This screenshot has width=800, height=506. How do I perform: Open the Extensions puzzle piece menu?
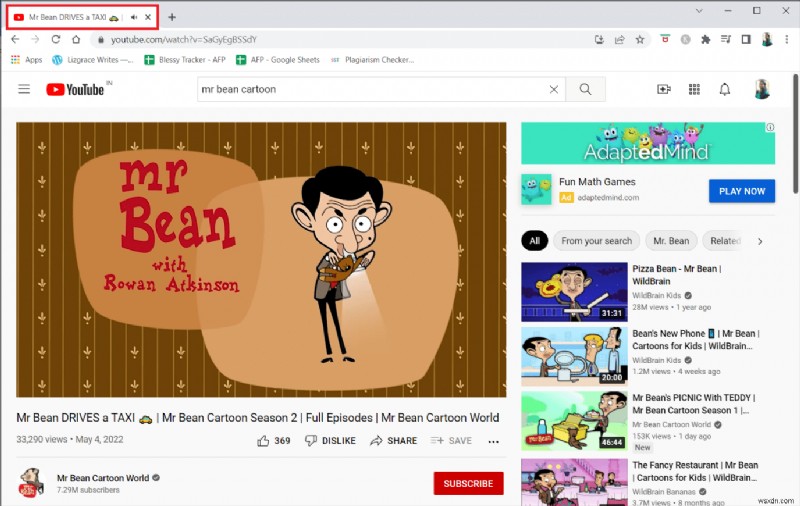click(x=706, y=39)
